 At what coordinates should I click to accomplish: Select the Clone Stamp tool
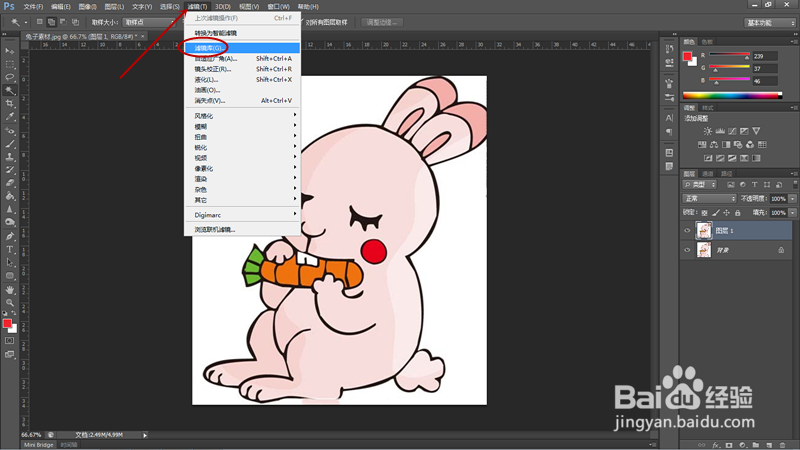click(10, 157)
